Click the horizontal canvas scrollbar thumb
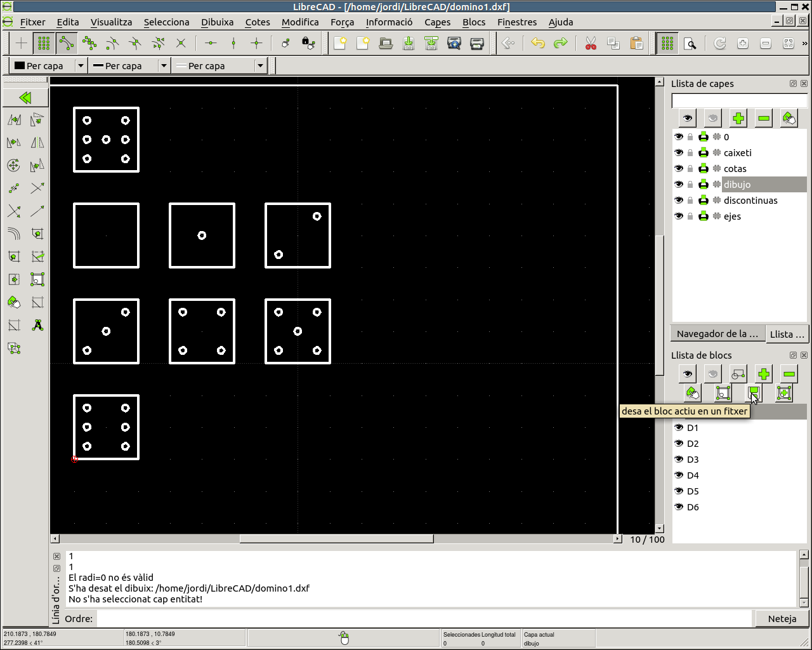 [x=336, y=539]
